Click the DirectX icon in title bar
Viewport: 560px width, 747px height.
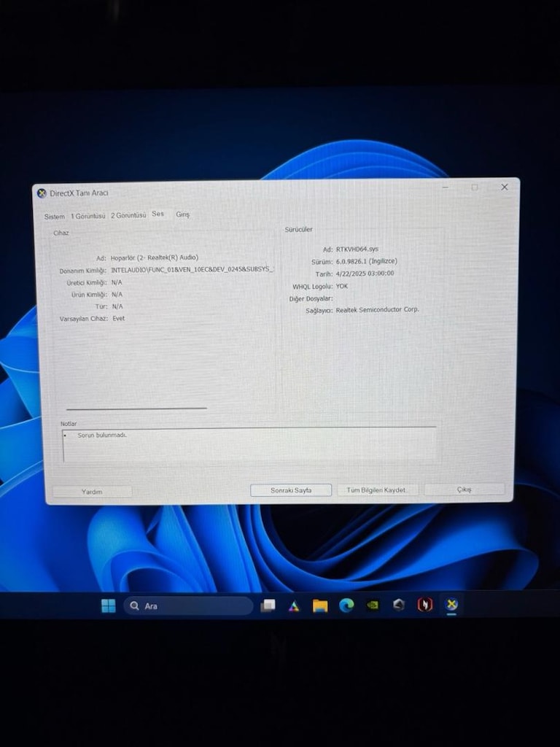click(x=42, y=193)
